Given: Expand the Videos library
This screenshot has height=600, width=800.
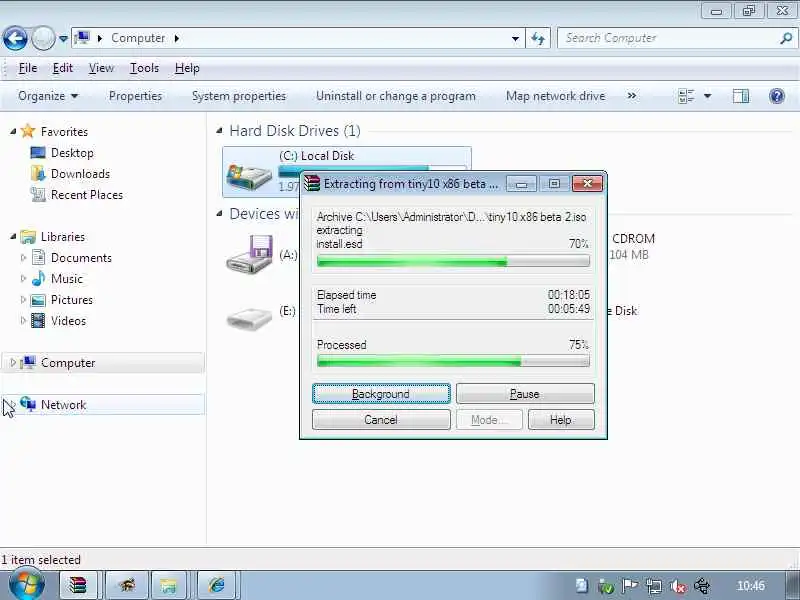Looking at the screenshot, I should tap(23, 320).
